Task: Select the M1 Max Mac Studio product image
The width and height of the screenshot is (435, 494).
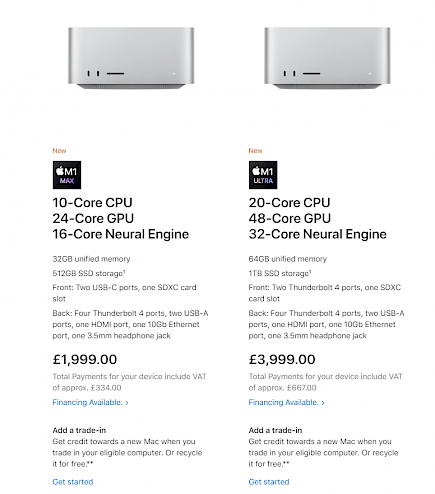Action: [131, 58]
